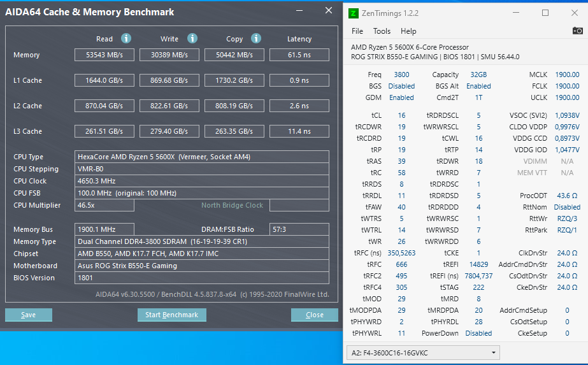Click VSOC (SVI2) value 1,0938V
The image size is (588, 365).
click(567, 115)
